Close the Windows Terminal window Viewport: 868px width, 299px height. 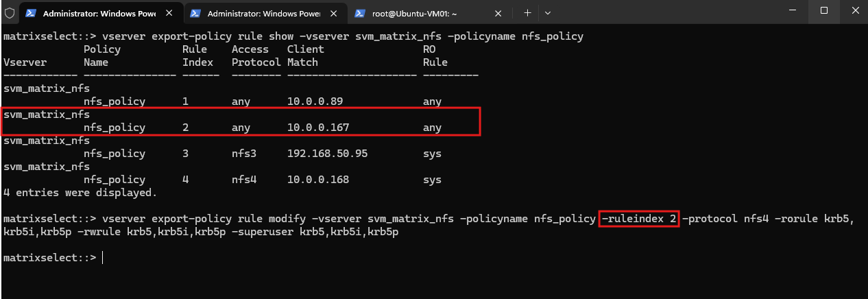coord(854,10)
